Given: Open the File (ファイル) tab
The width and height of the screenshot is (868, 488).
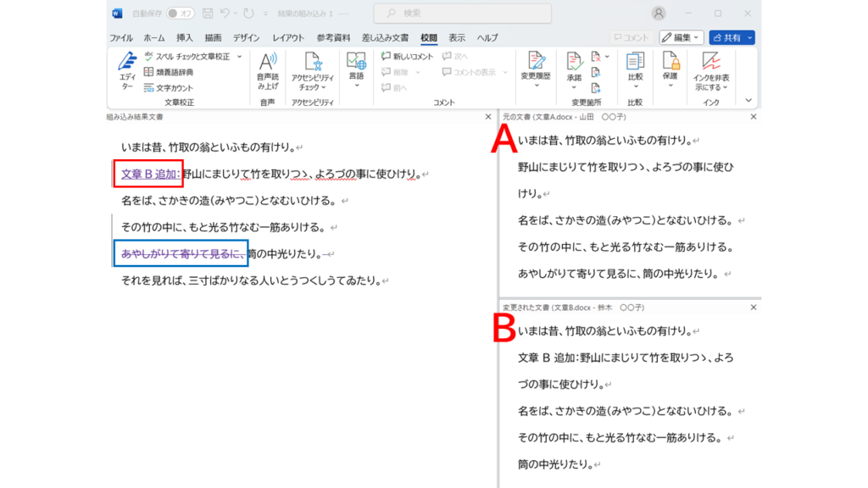Looking at the screenshot, I should 120,37.
